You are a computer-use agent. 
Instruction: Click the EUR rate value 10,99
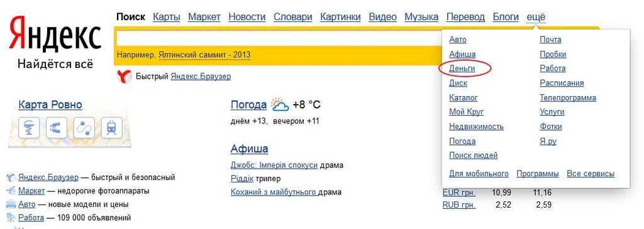[x=501, y=193]
